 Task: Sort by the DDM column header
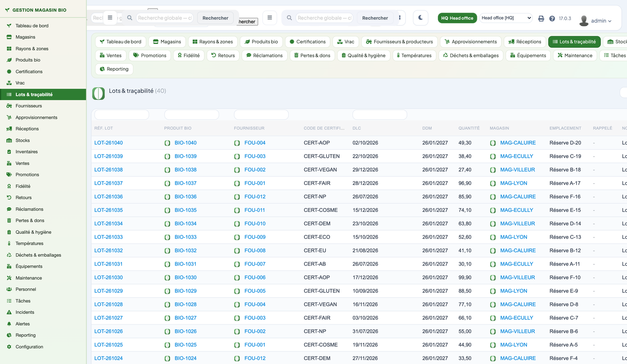tap(427, 128)
